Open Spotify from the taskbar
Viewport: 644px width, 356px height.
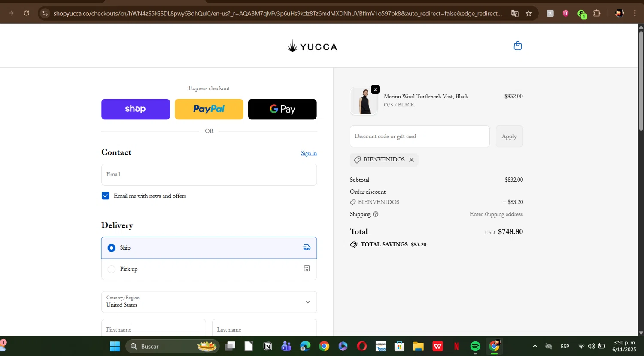point(475,346)
